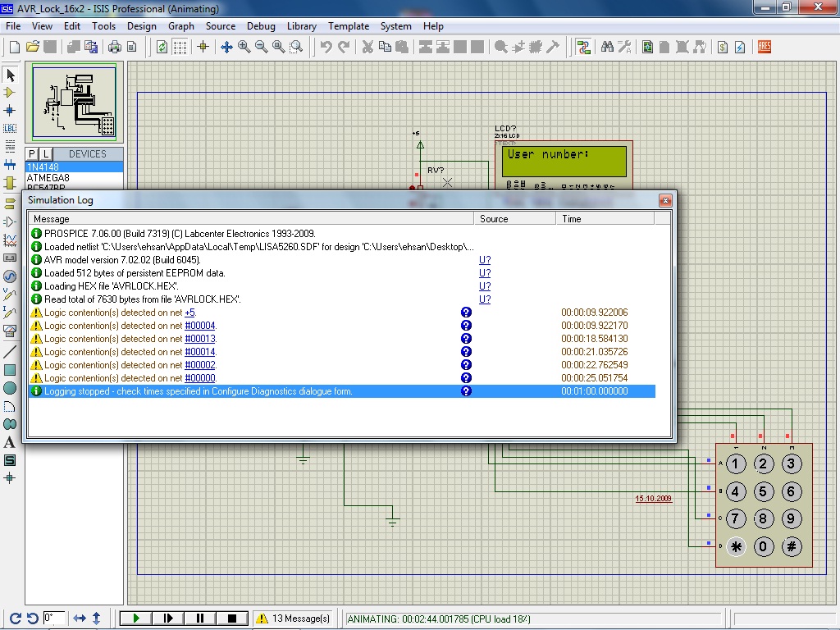840x630 pixels.
Task: Open the Debug menu
Action: point(261,26)
